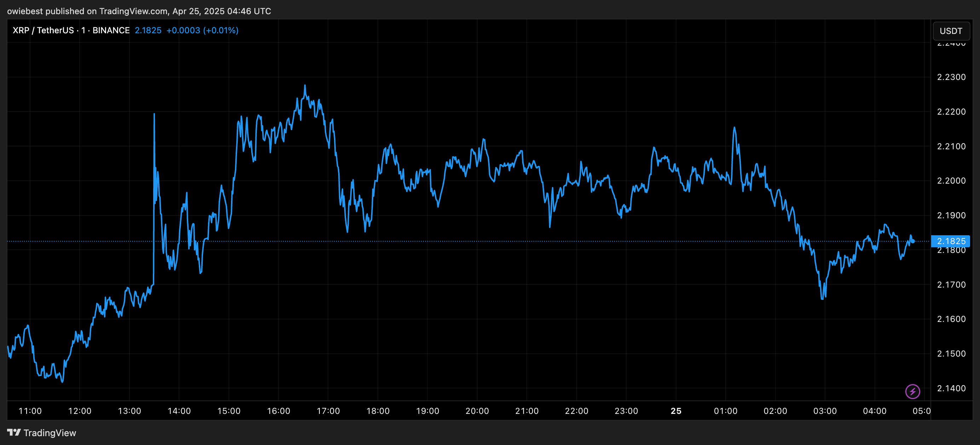Click the 2.1700 price axis label
Viewport: 980px width, 445px height.
click(951, 284)
